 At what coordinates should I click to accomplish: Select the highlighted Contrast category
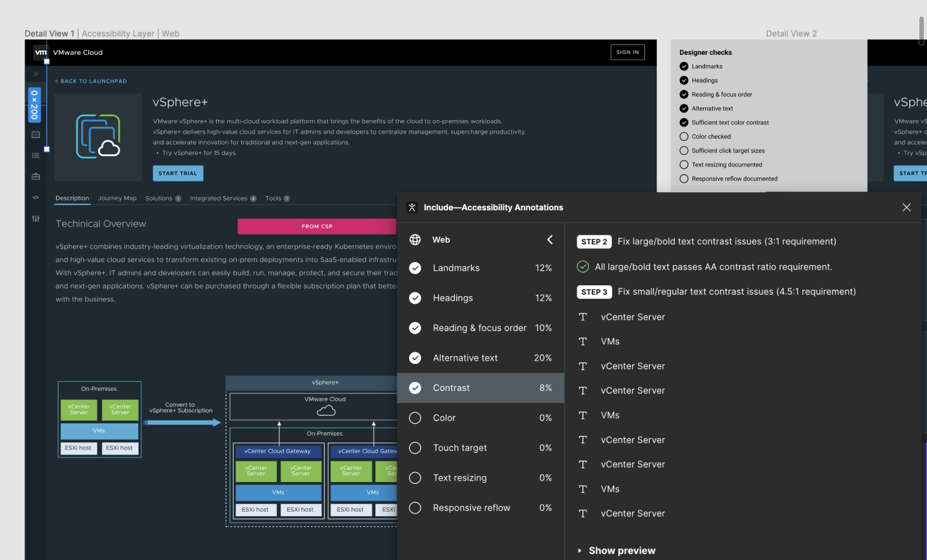pyautogui.click(x=481, y=388)
